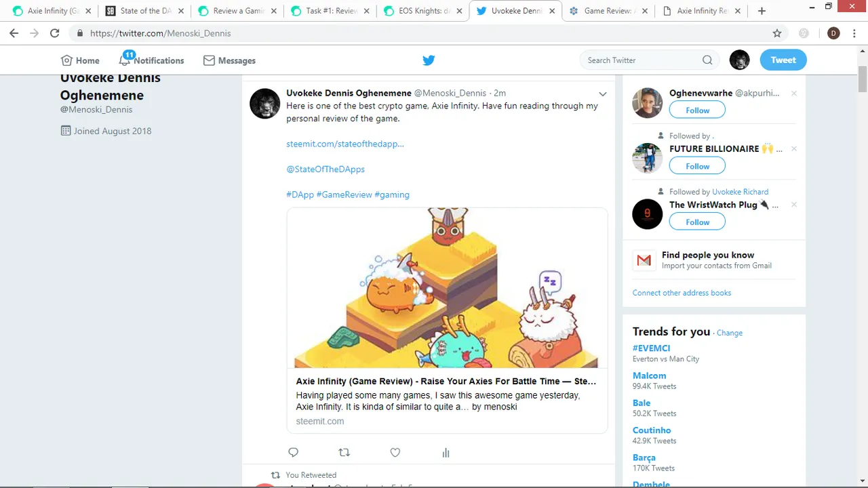Open Chrome profile D icon
Viewport: 868px width, 488px height.
coord(833,33)
